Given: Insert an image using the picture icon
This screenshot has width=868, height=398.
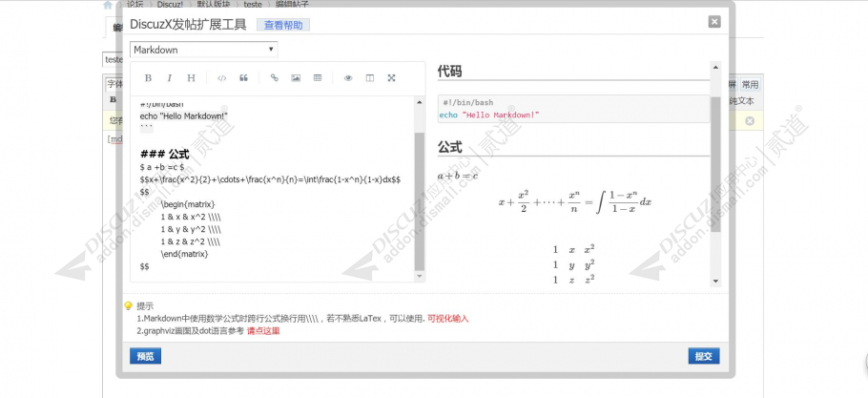Looking at the screenshot, I should click(296, 78).
